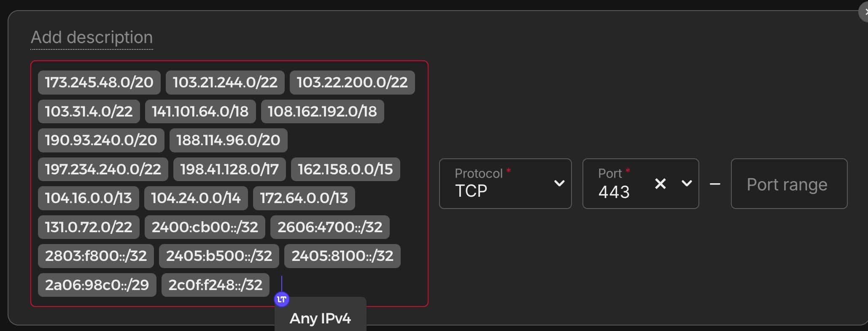
Task: Expand the Port dropdown chevron
Action: pos(687,184)
